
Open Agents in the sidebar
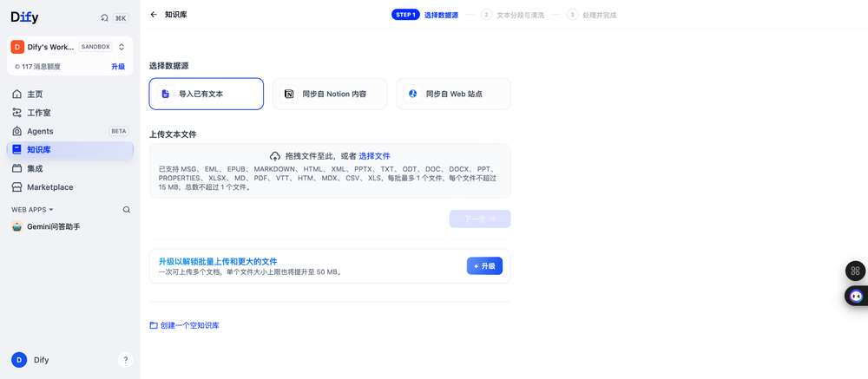pos(69,131)
